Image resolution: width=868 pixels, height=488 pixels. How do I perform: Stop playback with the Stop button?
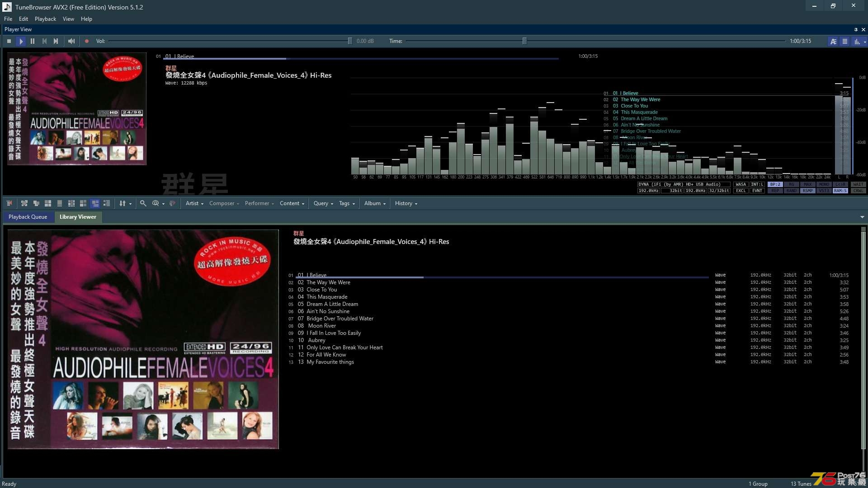[x=9, y=41]
